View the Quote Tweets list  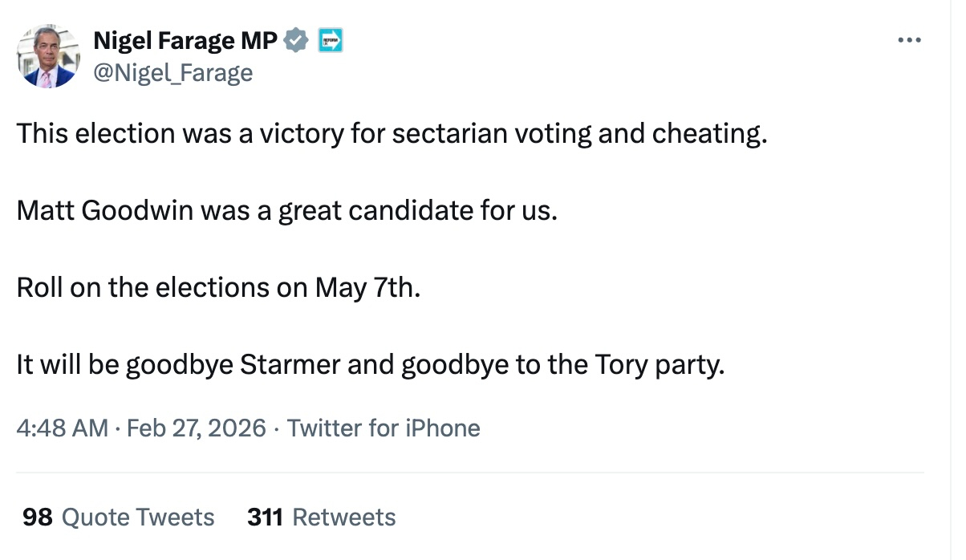(138, 517)
